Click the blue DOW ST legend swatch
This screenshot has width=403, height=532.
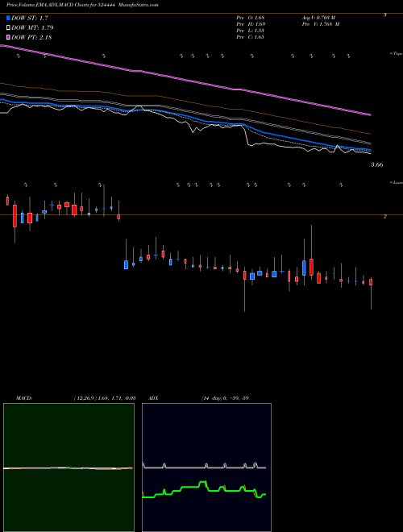(x=8, y=18)
